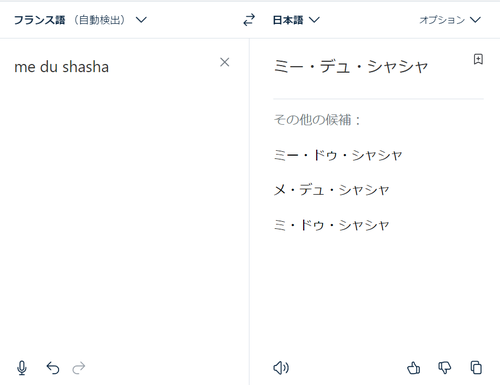This screenshot has width=500, height=385.
Task: Open the 日本語 target language dropdown
Action: 296,20
